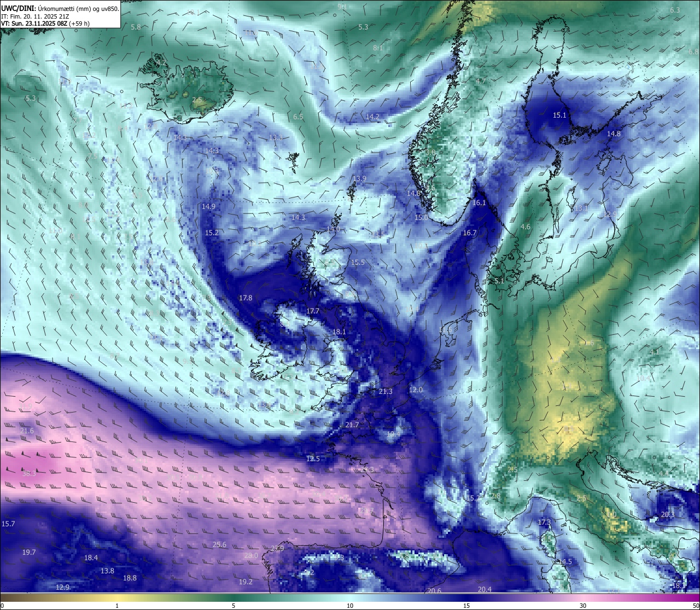Click the 4.7 value over northern Norway
This screenshot has height=610, width=700.
(x=481, y=82)
